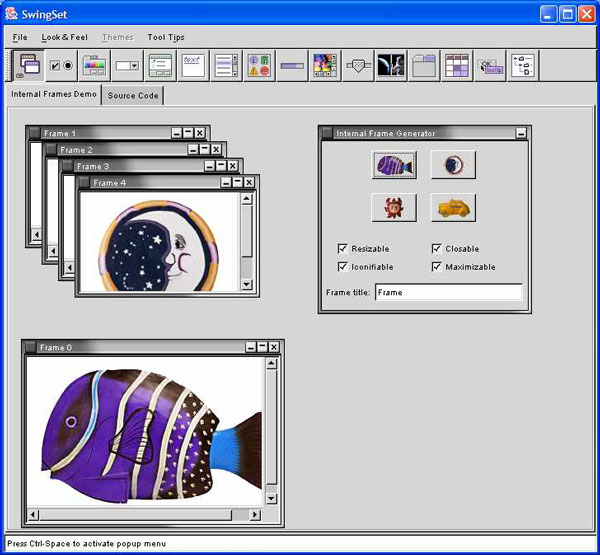
Task: Open the HTML text demo toolbar icon
Action: pos(193,65)
